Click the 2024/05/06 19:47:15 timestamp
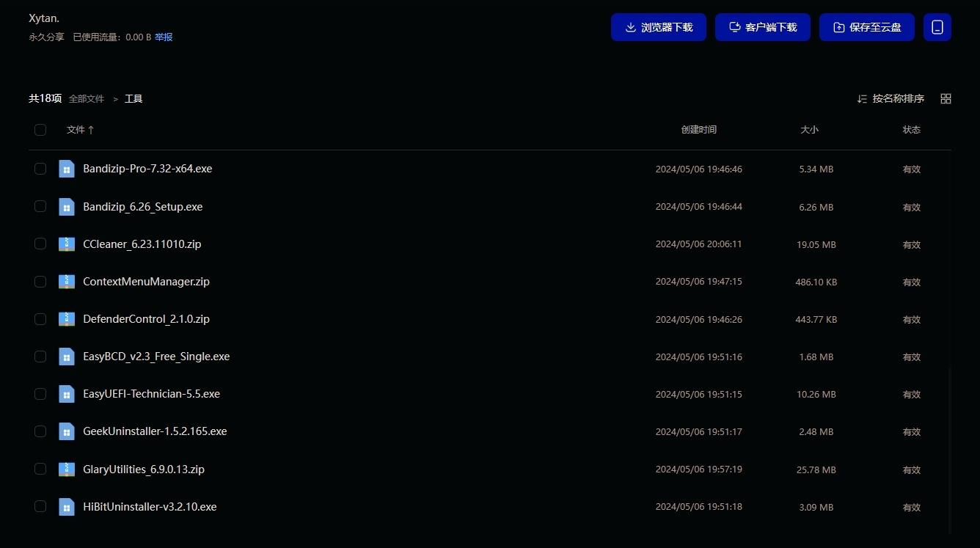 click(699, 282)
